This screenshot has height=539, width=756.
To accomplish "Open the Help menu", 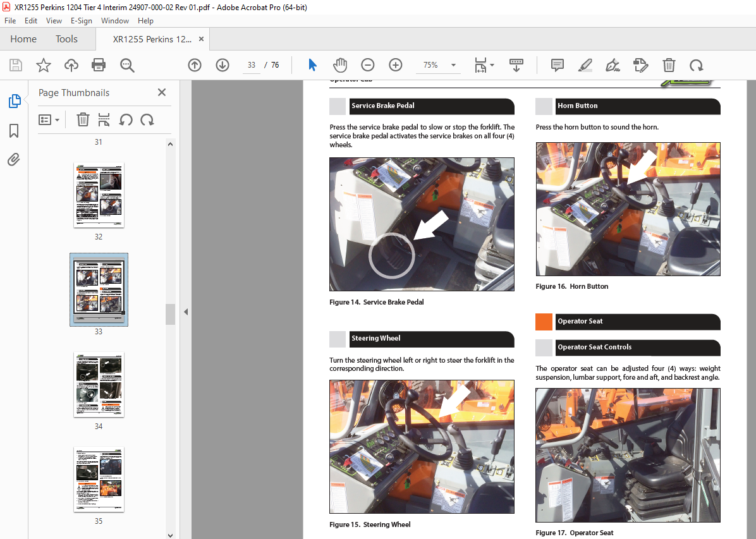I will [145, 21].
